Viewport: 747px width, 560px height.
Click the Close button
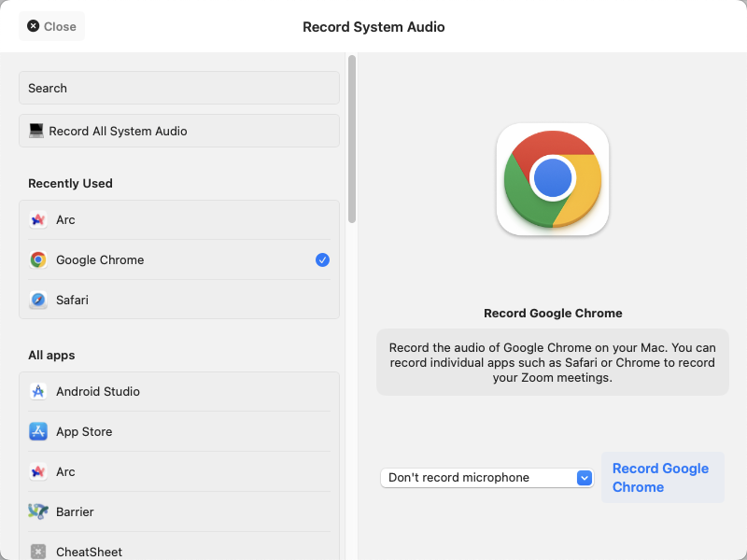click(x=51, y=26)
